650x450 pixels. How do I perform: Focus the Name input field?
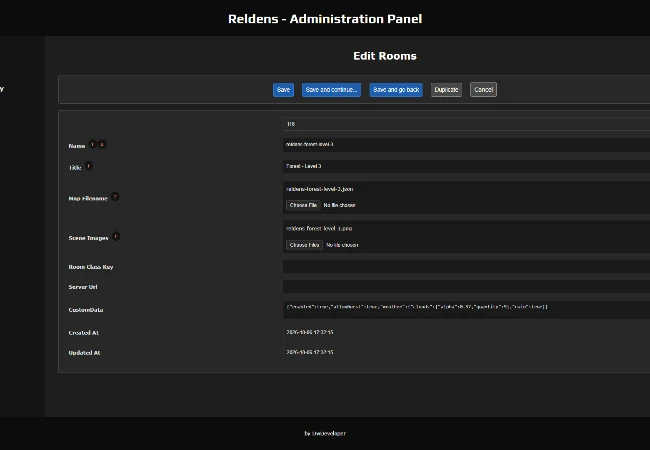(466, 145)
